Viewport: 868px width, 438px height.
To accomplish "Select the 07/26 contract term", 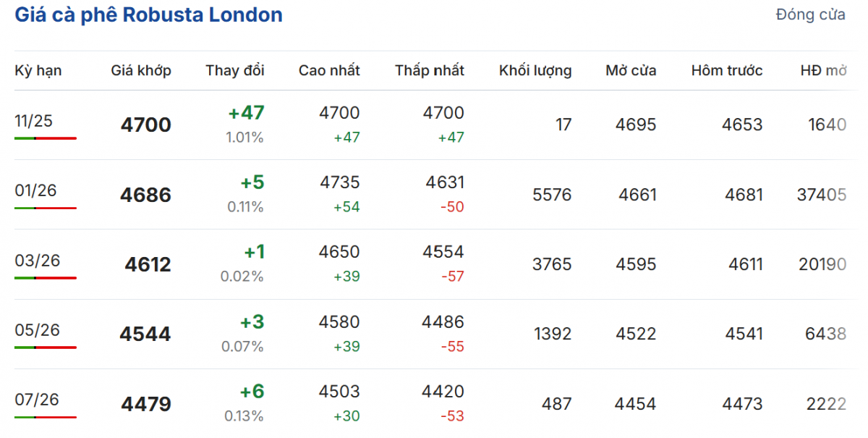I will pyautogui.click(x=37, y=400).
